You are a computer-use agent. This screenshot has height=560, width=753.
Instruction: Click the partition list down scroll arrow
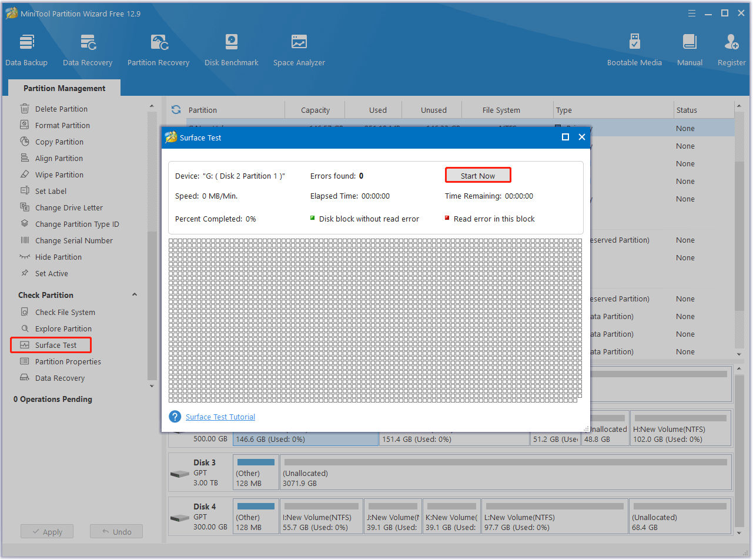tap(739, 354)
